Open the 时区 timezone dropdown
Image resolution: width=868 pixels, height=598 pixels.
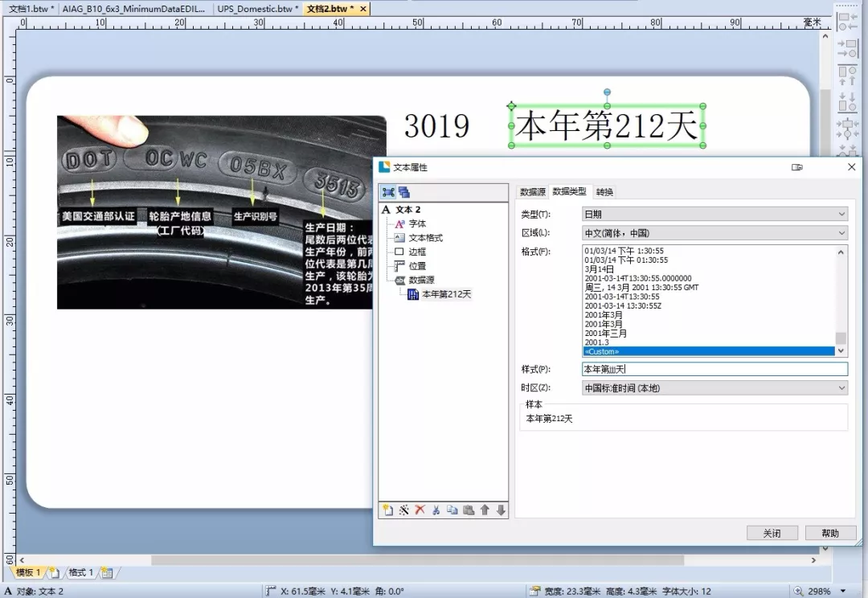click(714, 388)
